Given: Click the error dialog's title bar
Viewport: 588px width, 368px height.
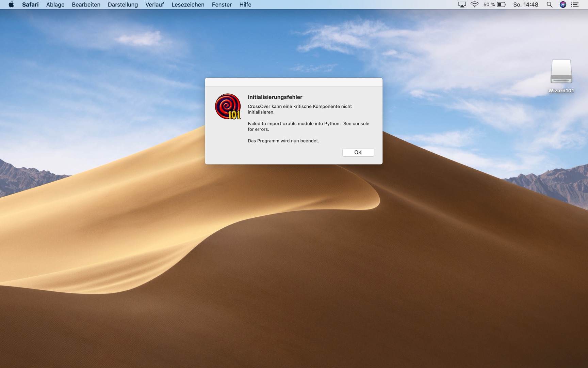Looking at the screenshot, I should click(x=293, y=82).
